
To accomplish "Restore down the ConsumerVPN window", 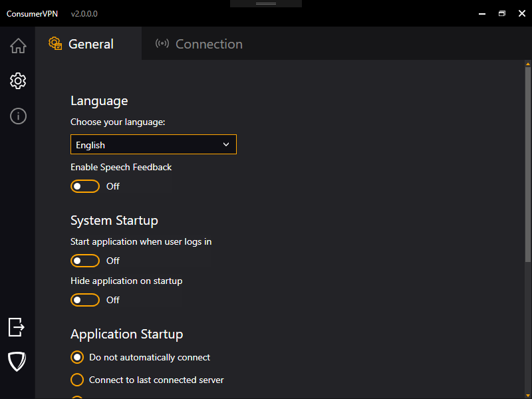I will pyautogui.click(x=502, y=13).
